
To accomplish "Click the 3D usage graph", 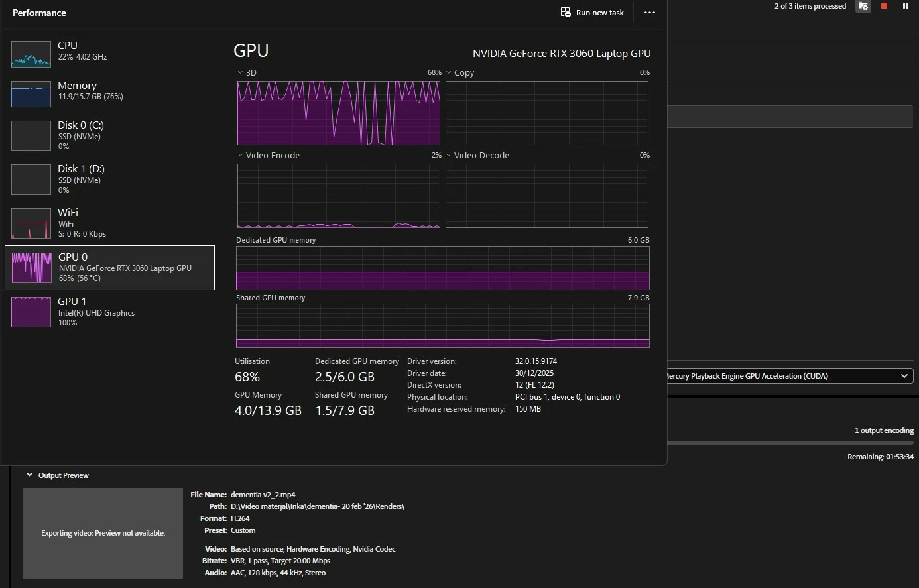I will click(339, 113).
